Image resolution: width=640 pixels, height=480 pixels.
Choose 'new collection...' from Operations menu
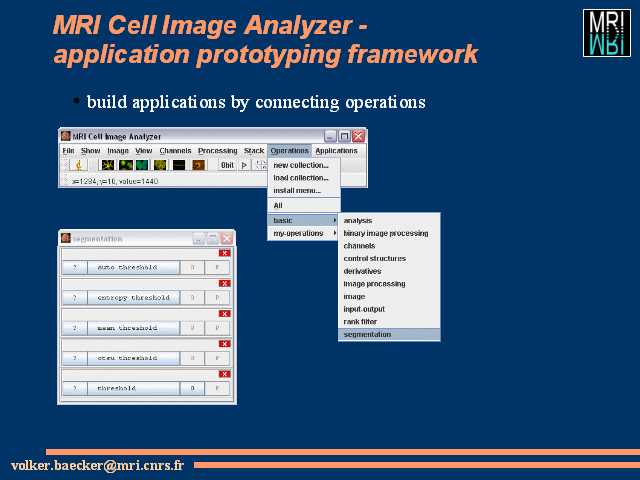304,165
